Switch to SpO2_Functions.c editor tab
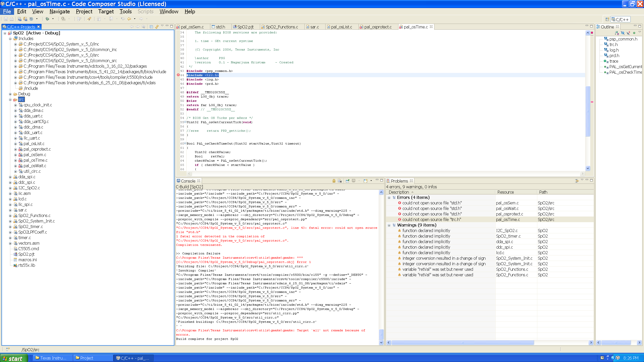Image resolution: width=644 pixels, height=362 pixels. click(281, 27)
